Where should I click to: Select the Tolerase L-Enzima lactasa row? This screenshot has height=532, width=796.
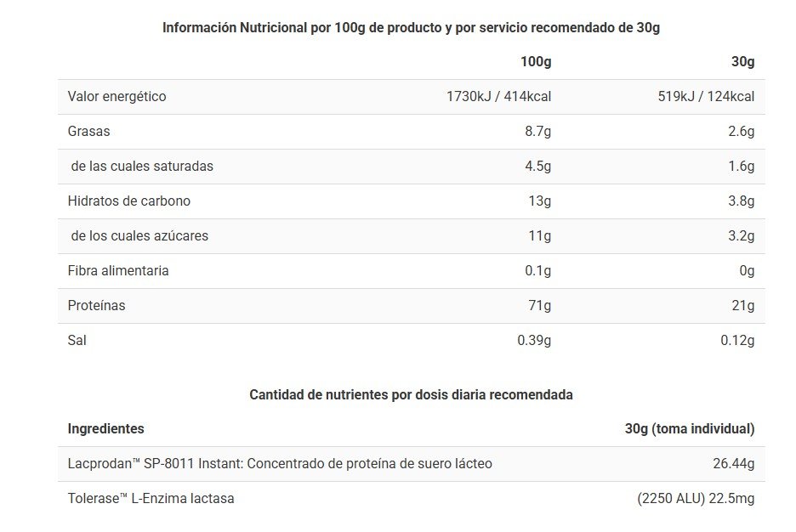(151, 499)
